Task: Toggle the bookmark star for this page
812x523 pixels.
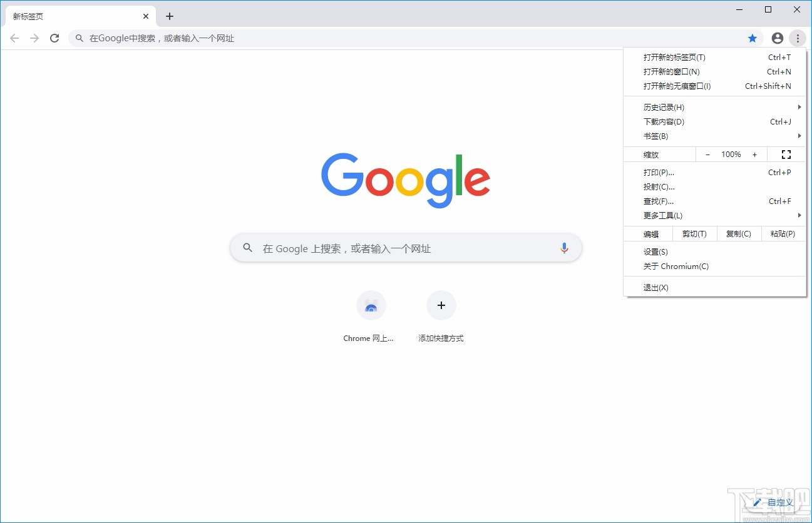Action: [x=752, y=38]
